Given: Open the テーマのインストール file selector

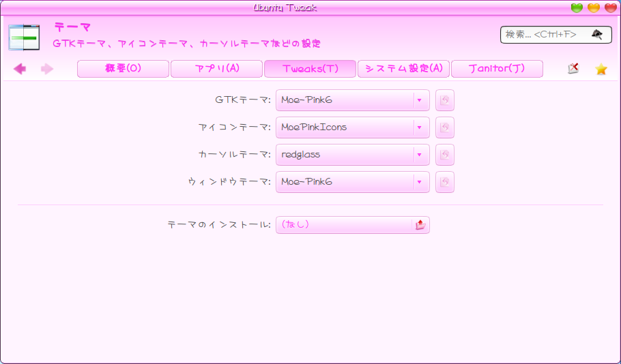Looking at the screenshot, I should click(x=353, y=225).
